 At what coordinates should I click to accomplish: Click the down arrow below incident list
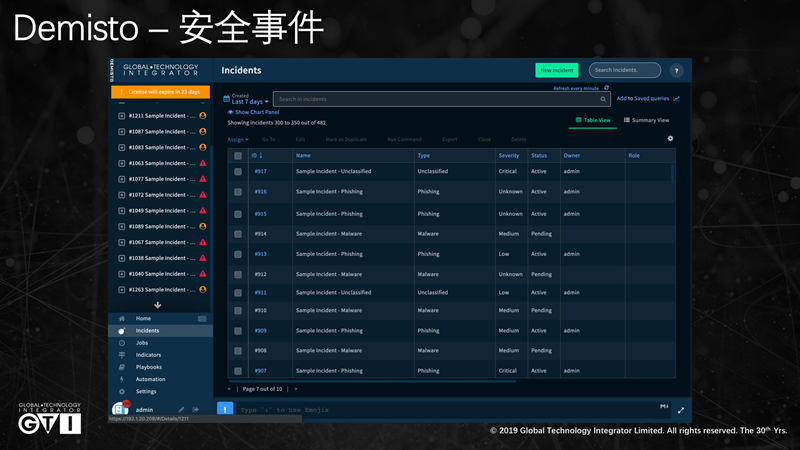pyautogui.click(x=158, y=305)
